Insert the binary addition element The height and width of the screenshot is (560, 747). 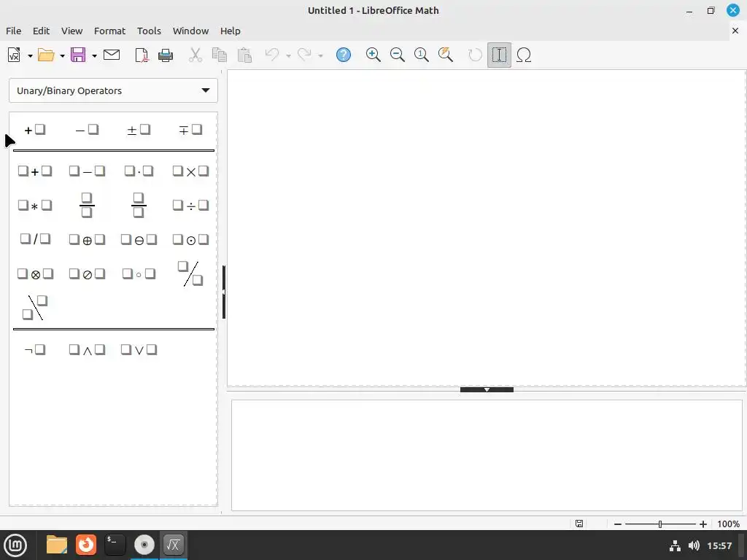[x=35, y=171]
